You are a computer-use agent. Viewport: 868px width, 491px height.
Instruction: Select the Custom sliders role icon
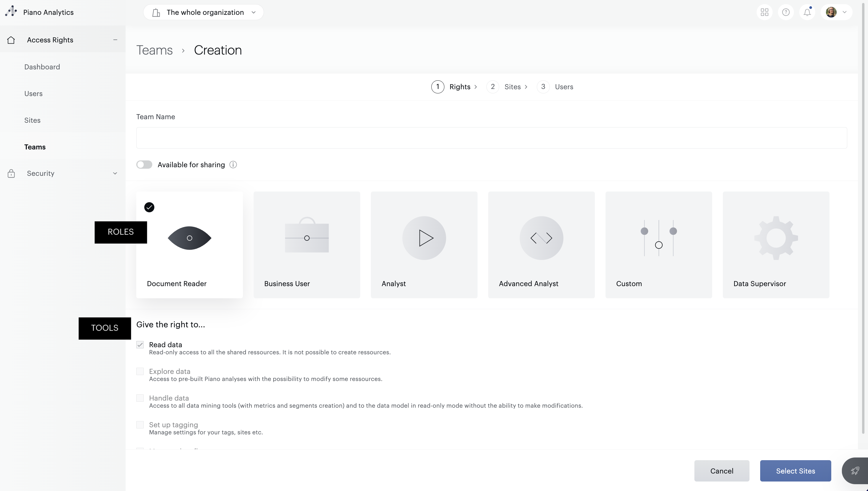[x=659, y=238]
